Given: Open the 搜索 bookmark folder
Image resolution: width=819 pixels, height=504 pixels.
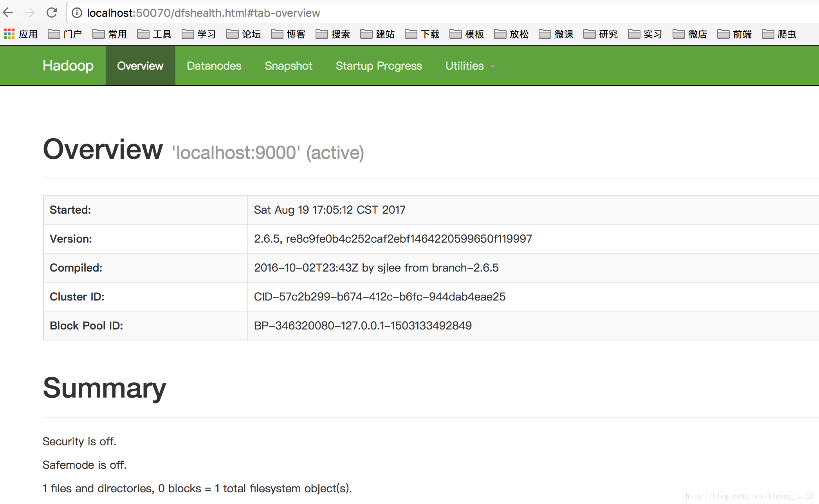Looking at the screenshot, I should click(x=333, y=34).
